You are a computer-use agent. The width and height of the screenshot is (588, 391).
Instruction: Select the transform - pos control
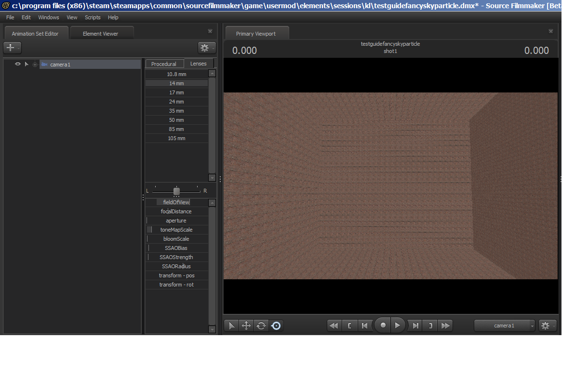[176, 275]
